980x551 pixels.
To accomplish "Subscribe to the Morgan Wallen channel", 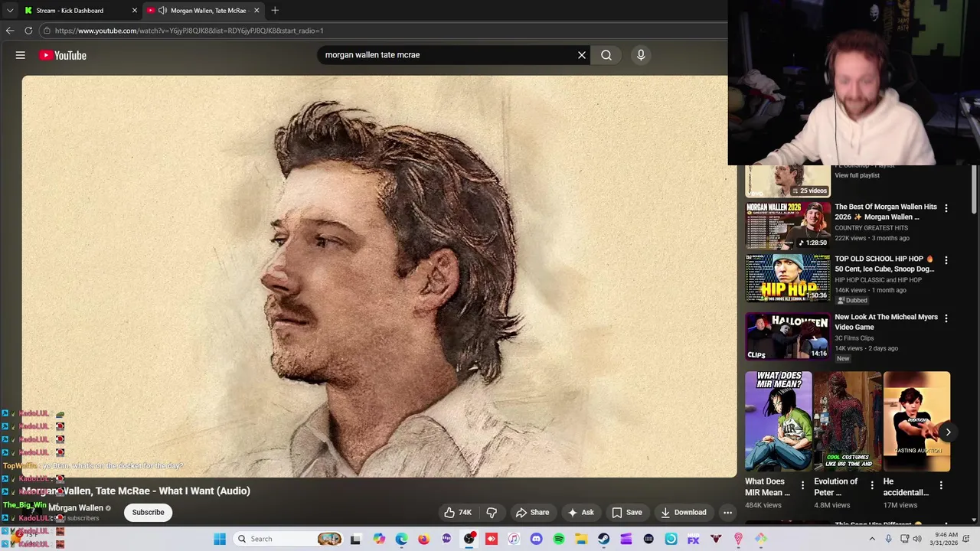I will tap(148, 513).
